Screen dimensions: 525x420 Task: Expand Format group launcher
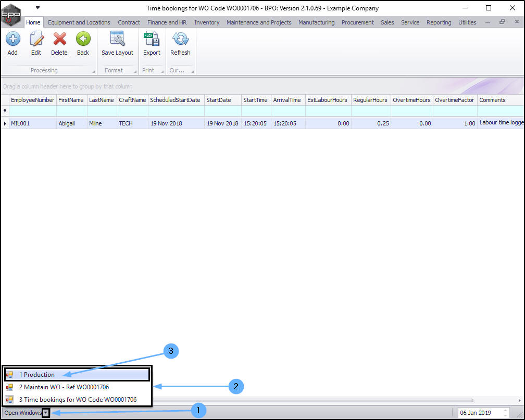(135, 71)
